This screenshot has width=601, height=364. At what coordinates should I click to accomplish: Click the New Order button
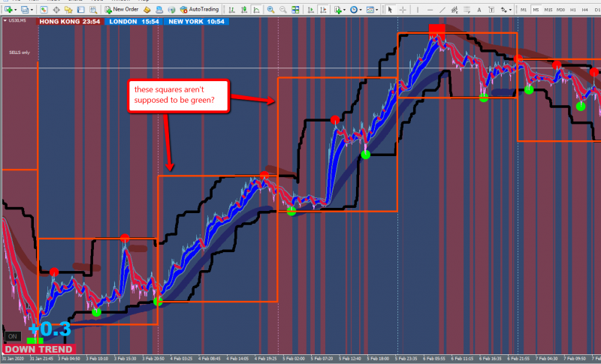[x=121, y=10]
